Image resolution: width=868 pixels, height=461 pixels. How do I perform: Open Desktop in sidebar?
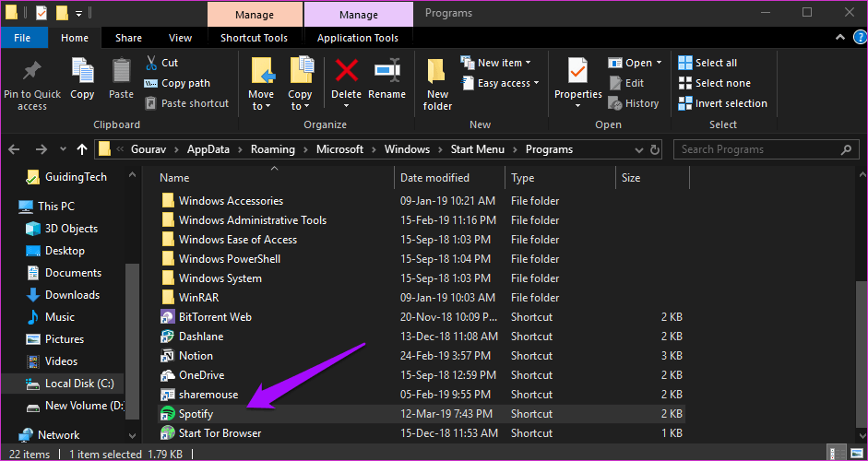[x=55, y=251]
